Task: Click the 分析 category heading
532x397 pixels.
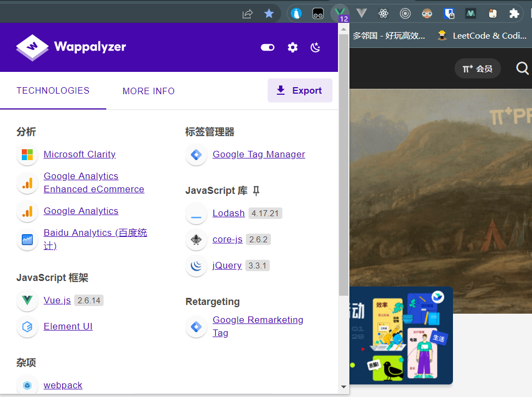Action: pyautogui.click(x=26, y=132)
